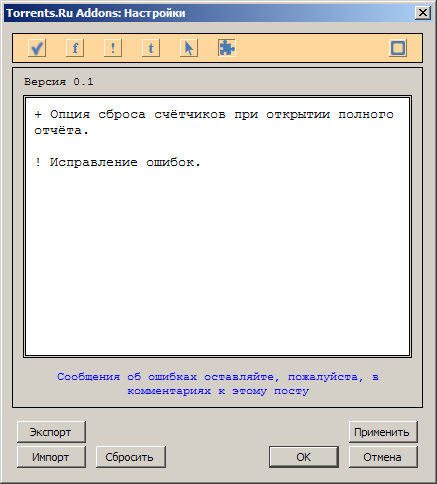Open the checkmark general settings tab
The image size is (437, 484).
click(37, 48)
